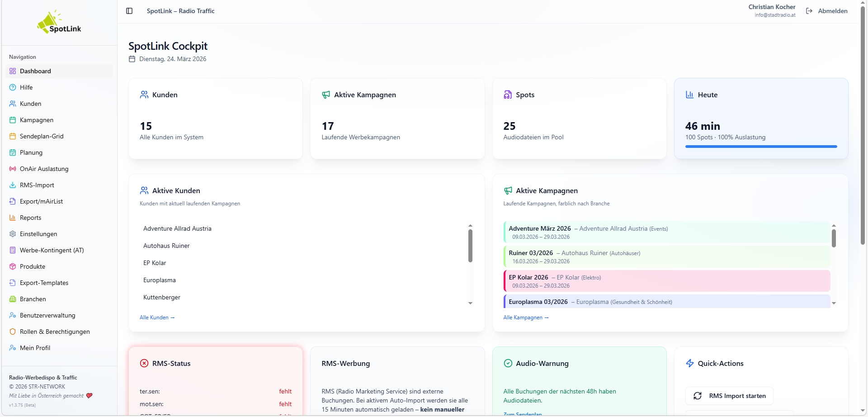Click the RMS Import starten refresh icon
Viewport: 868px width, 417px height.
click(698, 396)
